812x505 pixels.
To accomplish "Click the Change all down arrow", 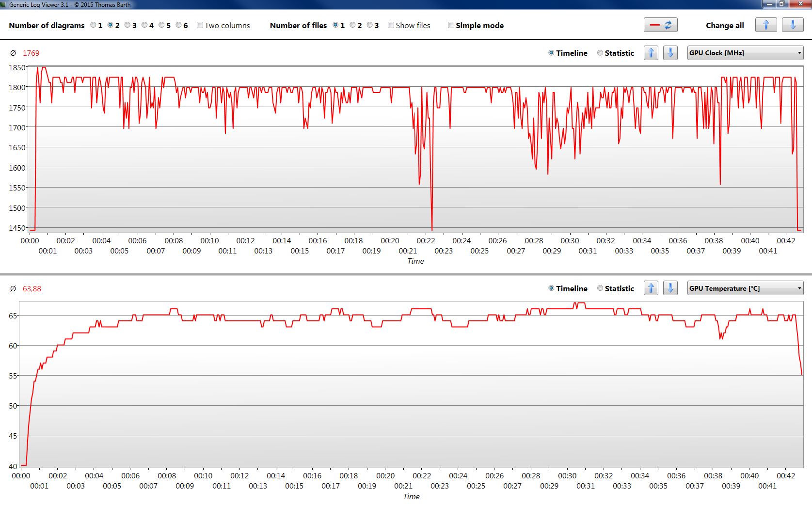I will tap(793, 25).
